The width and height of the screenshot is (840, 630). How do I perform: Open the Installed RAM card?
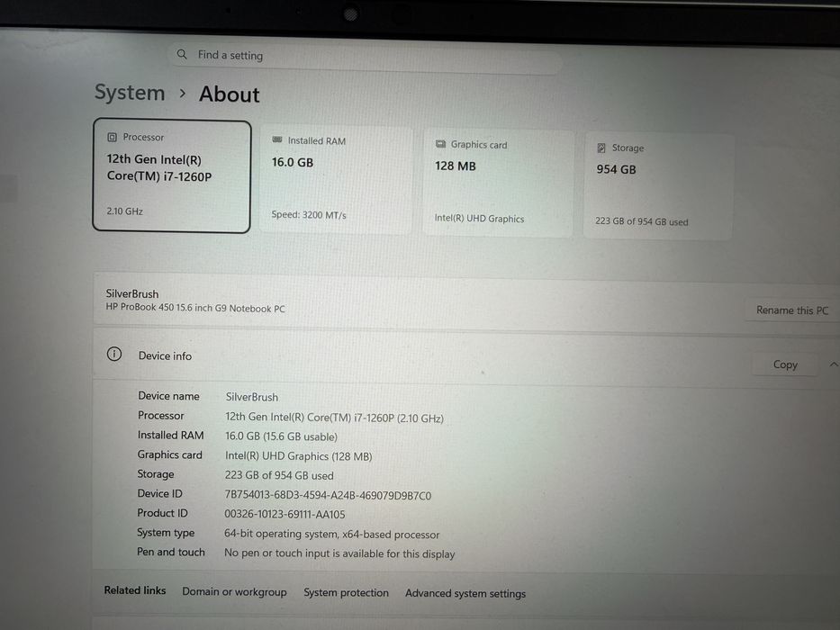point(336,179)
